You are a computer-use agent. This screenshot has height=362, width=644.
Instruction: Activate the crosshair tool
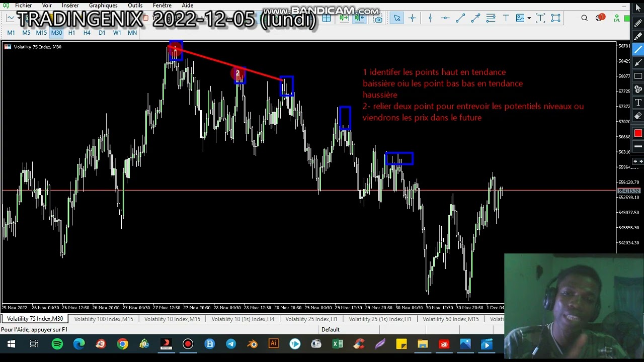click(412, 18)
